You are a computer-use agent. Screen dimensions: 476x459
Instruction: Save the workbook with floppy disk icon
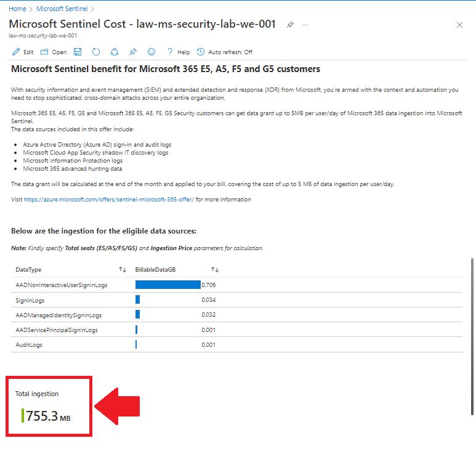pos(78,52)
